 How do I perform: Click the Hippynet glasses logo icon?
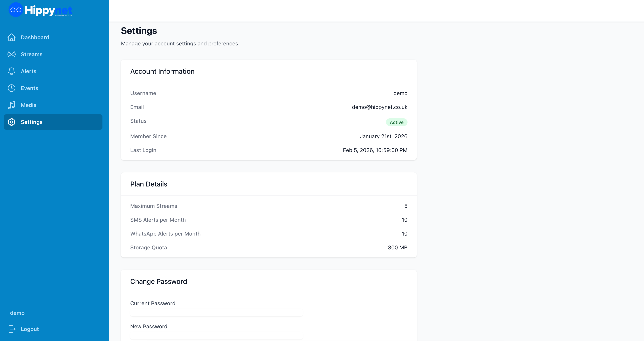tap(16, 10)
